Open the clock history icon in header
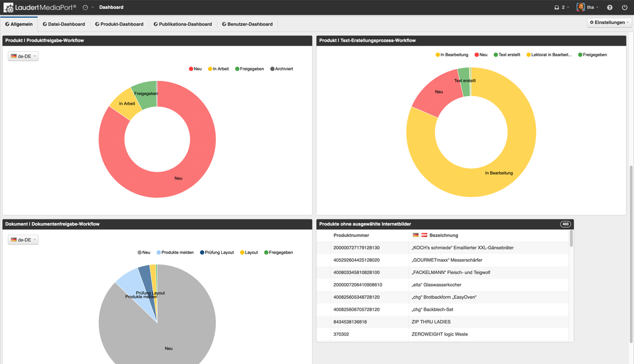This screenshot has width=634, height=364. pos(85,8)
